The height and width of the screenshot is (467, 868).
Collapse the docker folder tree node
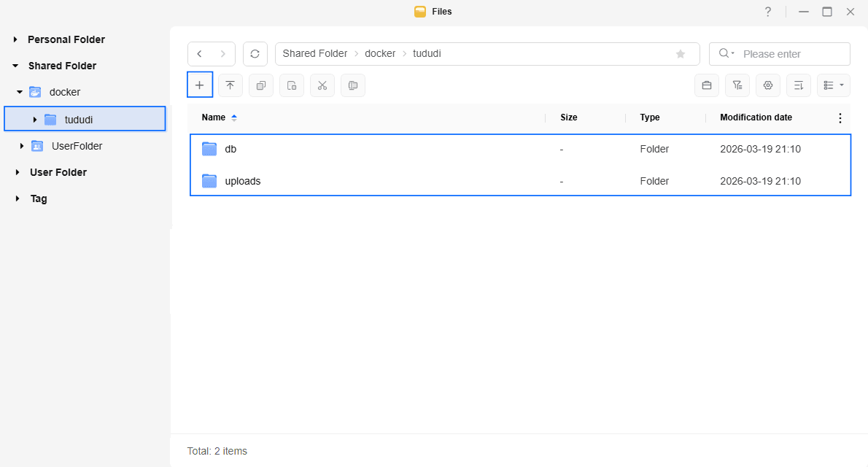pos(20,92)
